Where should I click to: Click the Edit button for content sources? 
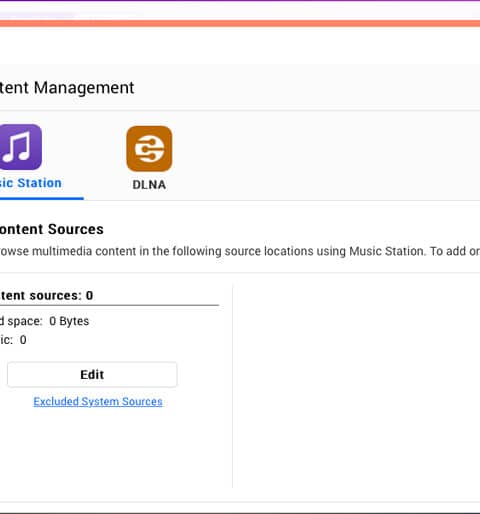tap(92, 374)
